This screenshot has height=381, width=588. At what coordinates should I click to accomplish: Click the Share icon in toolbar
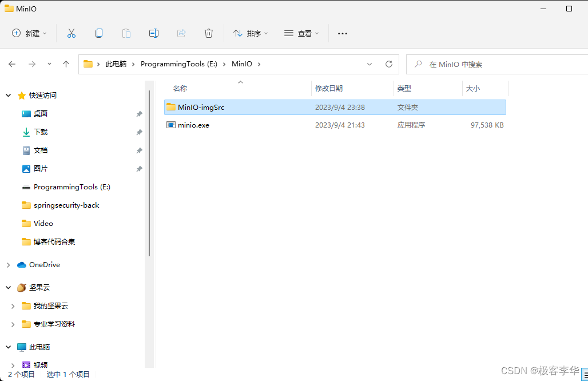181,33
